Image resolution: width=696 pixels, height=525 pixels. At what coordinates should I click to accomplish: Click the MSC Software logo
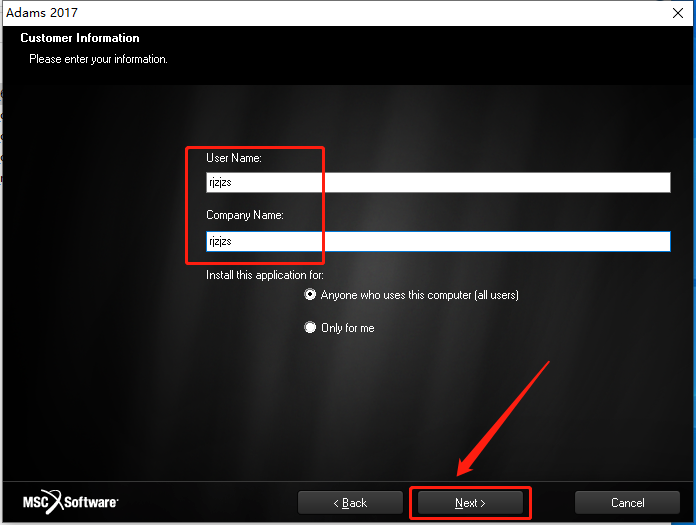[71, 502]
